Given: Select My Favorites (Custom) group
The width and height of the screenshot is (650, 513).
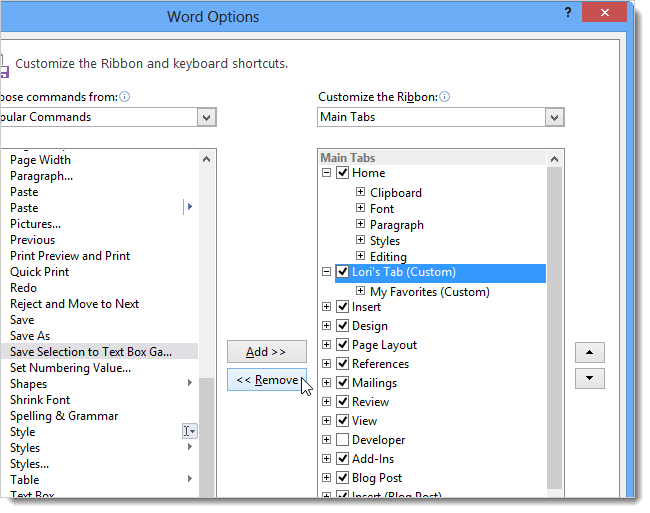Looking at the screenshot, I should coord(429,292).
